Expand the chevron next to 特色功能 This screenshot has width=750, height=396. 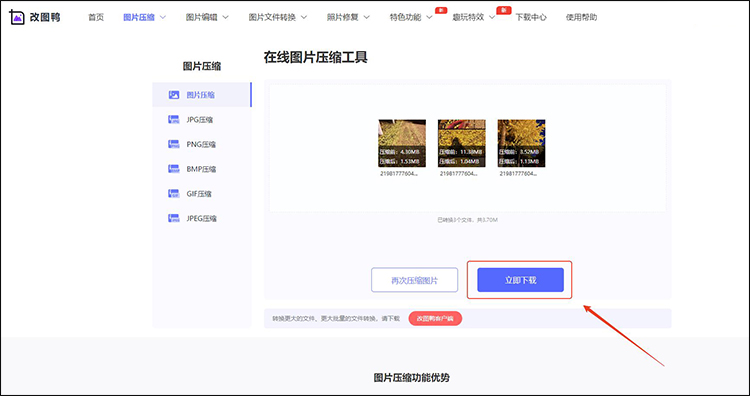(x=429, y=17)
